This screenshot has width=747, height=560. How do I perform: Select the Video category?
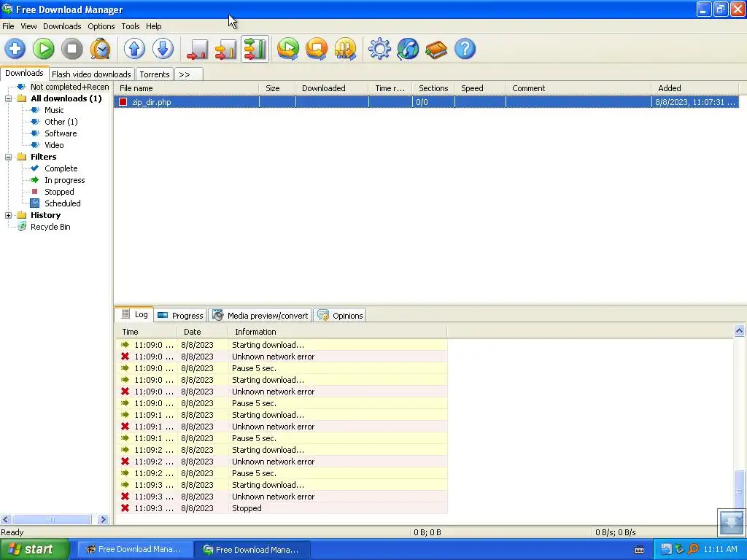[x=54, y=145]
